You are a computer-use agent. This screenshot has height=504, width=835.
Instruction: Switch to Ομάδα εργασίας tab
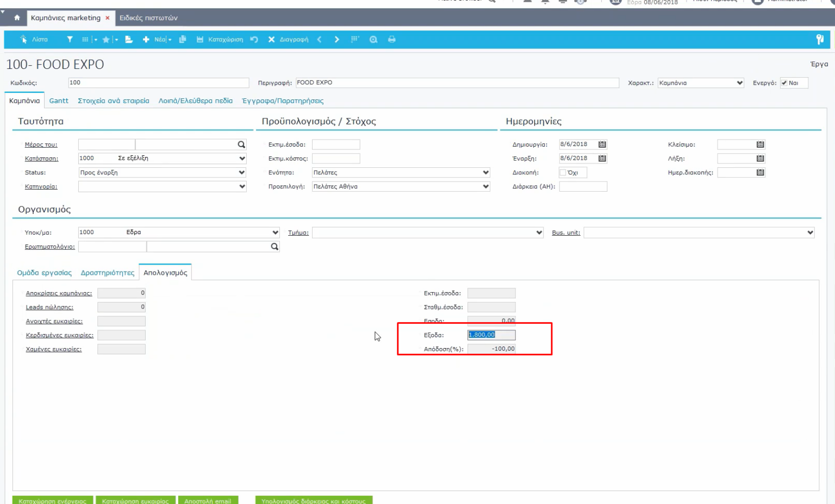coord(45,273)
